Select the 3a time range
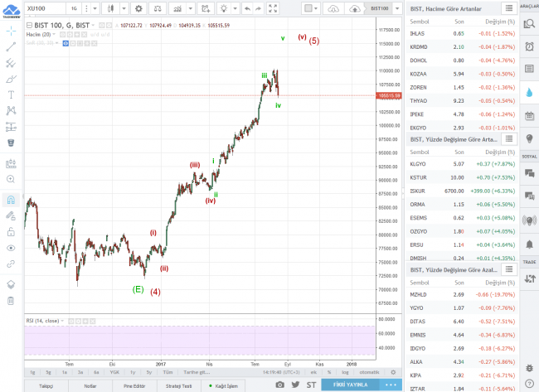The width and height of the screenshot is (539, 392). [80, 372]
